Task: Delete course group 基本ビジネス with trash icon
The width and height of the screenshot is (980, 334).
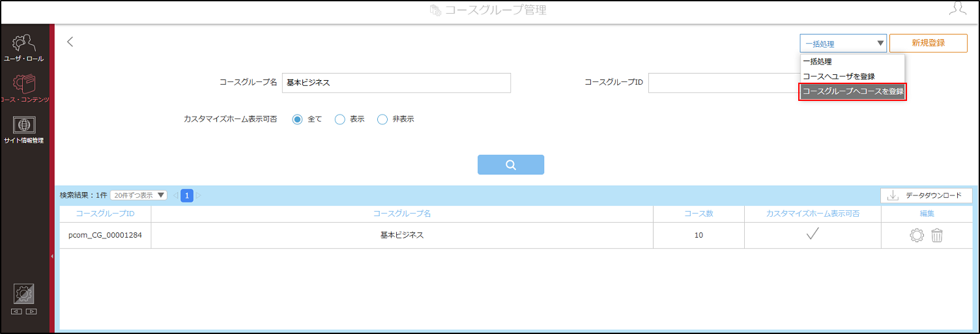Action: [937, 236]
